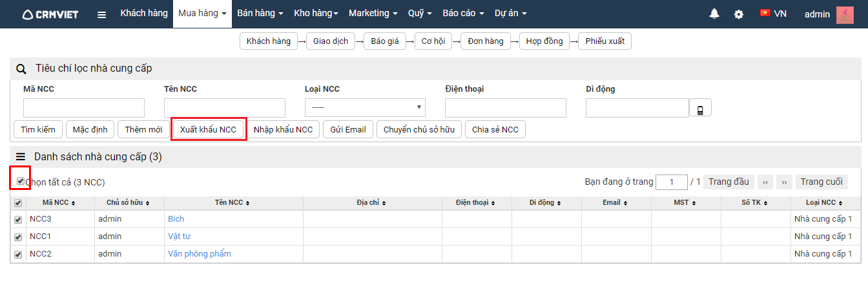Open the notification bell
868x285 pixels.
tap(714, 14)
